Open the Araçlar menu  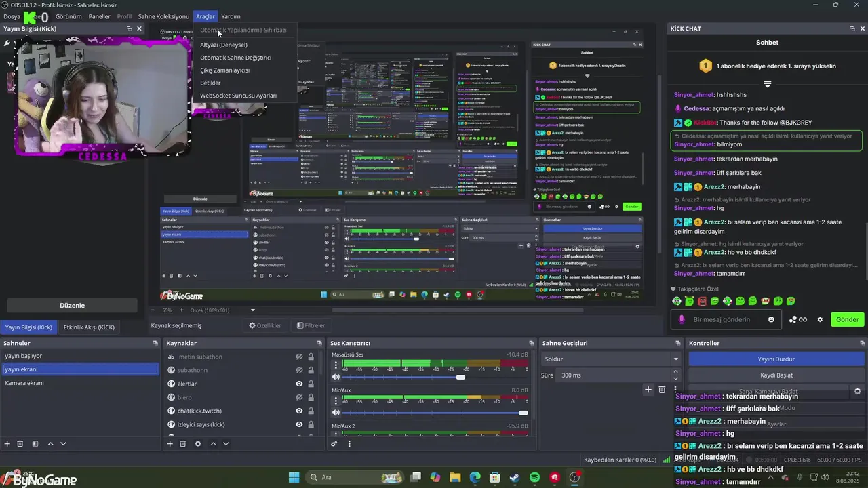point(205,16)
